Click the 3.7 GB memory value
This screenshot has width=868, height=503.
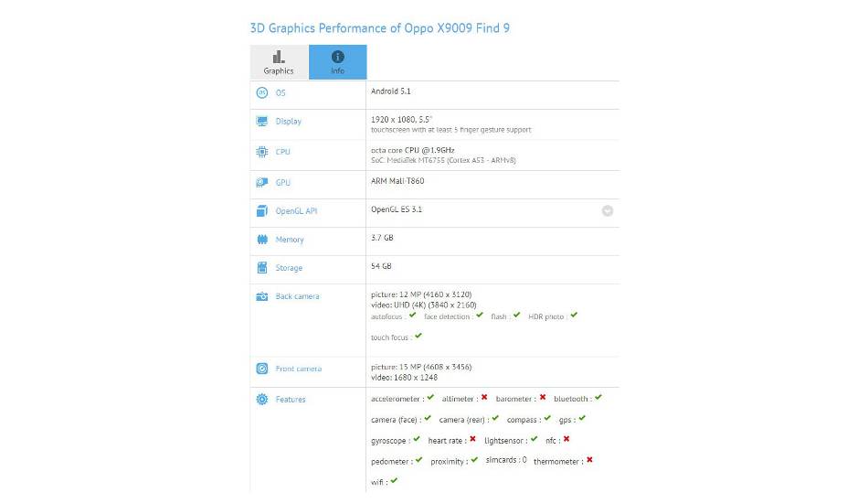click(x=382, y=238)
